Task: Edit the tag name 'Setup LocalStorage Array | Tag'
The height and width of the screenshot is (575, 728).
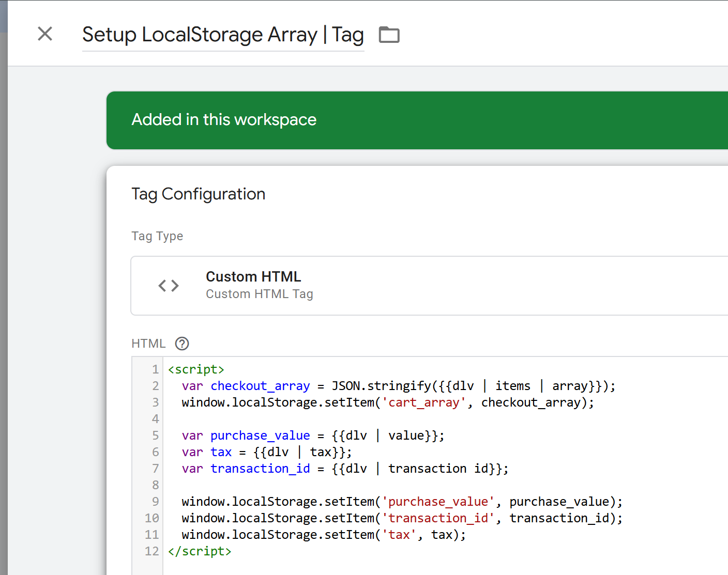Action: click(x=223, y=35)
